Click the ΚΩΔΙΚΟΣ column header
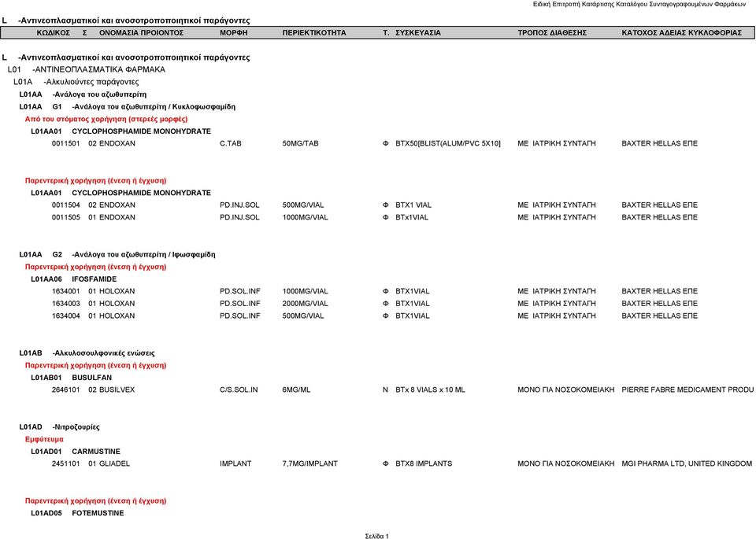 (53, 33)
